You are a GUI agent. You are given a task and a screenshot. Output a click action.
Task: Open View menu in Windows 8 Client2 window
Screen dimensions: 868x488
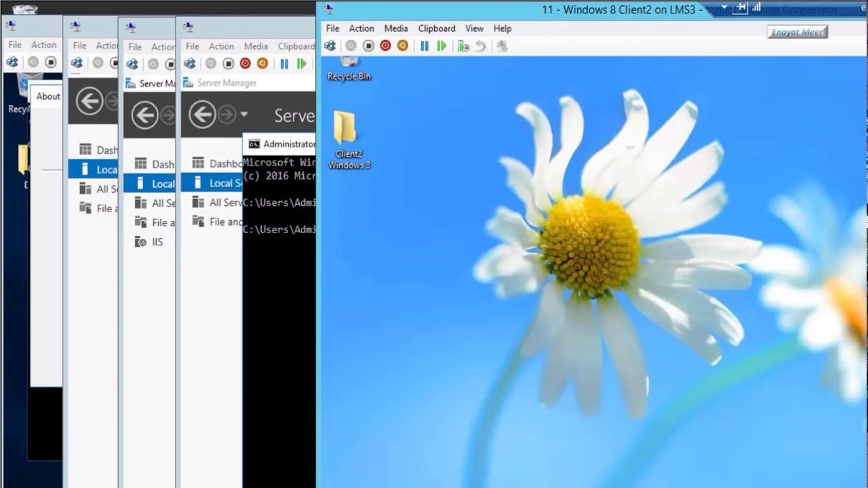pos(474,28)
